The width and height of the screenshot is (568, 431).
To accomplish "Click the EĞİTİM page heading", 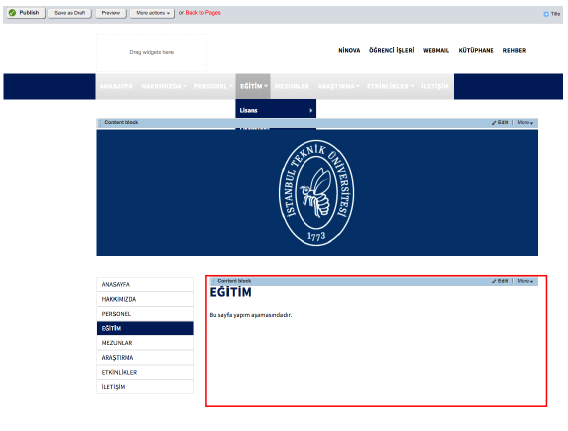I will (230, 292).
